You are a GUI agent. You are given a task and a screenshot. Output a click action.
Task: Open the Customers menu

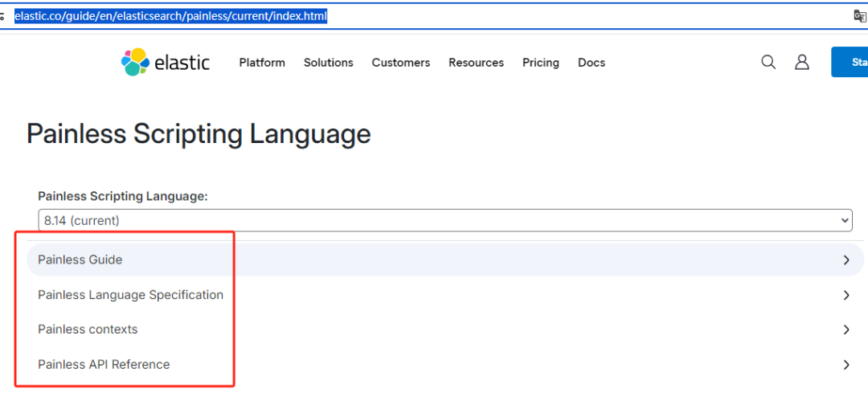click(x=401, y=63)
